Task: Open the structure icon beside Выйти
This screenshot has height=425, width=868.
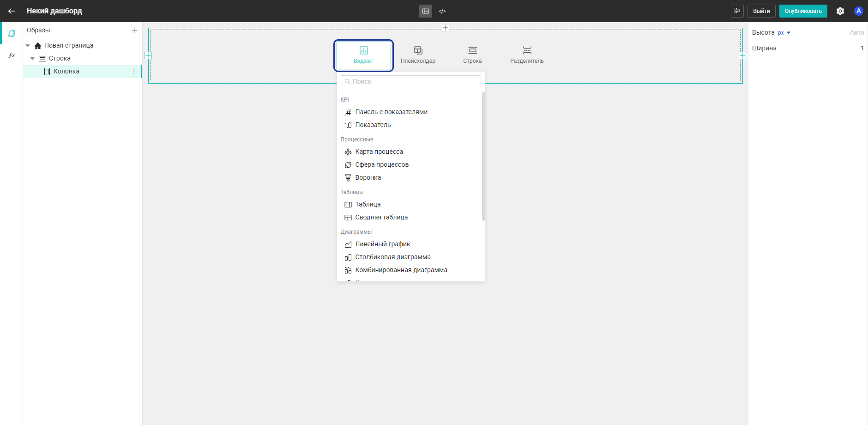Action: 737,11
